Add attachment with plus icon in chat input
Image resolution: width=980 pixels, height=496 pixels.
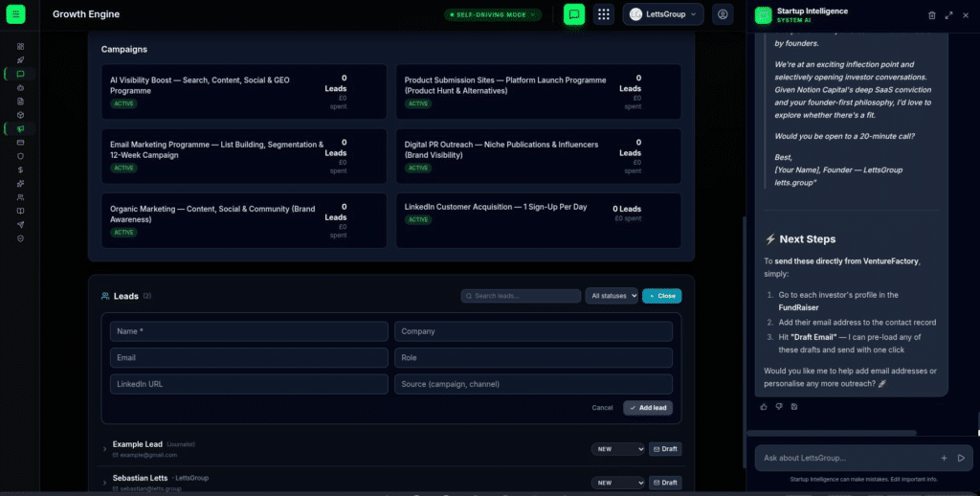pyautogui.click(x=944, y=458)
